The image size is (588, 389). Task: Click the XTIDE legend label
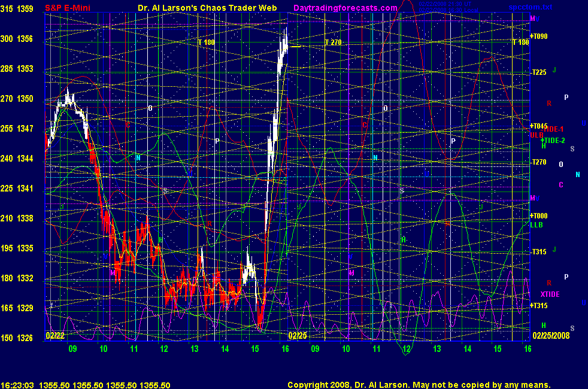point(550,294)
